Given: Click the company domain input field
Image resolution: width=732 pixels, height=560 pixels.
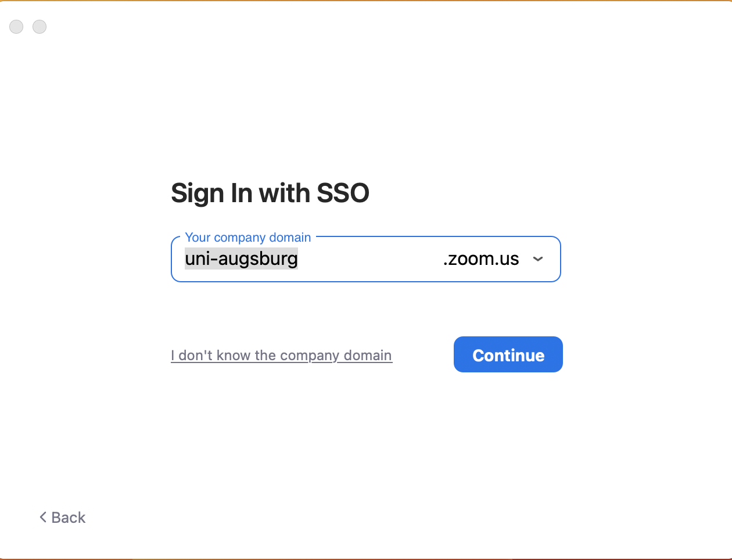Looking at the screenshot, I should [366, 259].
